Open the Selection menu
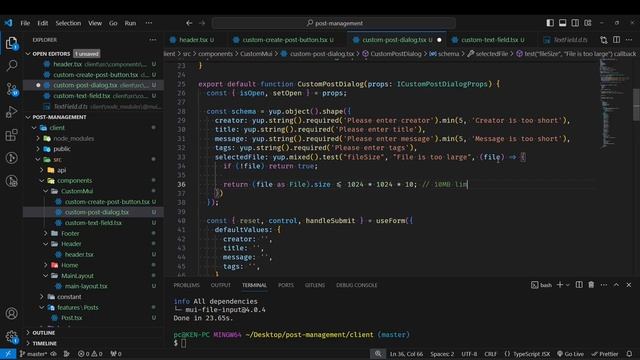This screenshot has height=360, width=640. [x=68, y=23]
